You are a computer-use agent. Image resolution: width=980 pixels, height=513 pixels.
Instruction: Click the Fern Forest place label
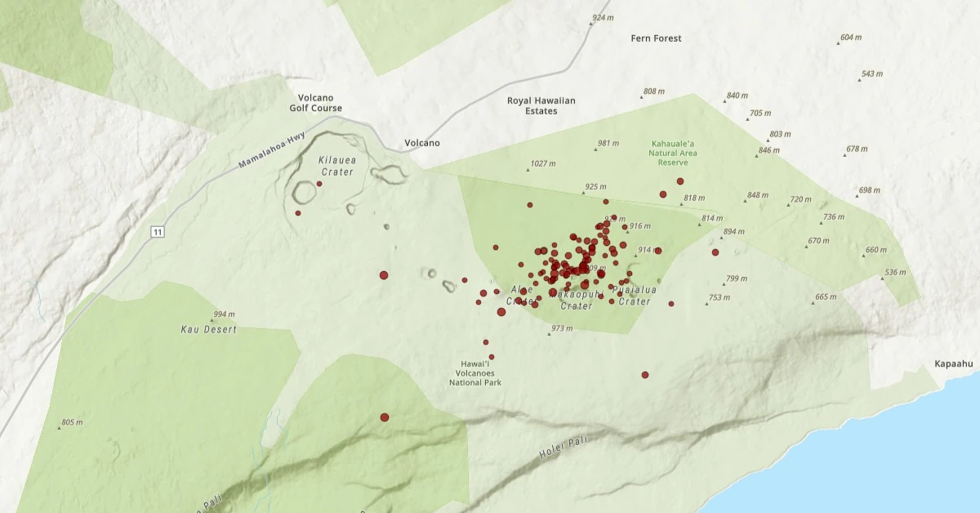click(657, 38)
